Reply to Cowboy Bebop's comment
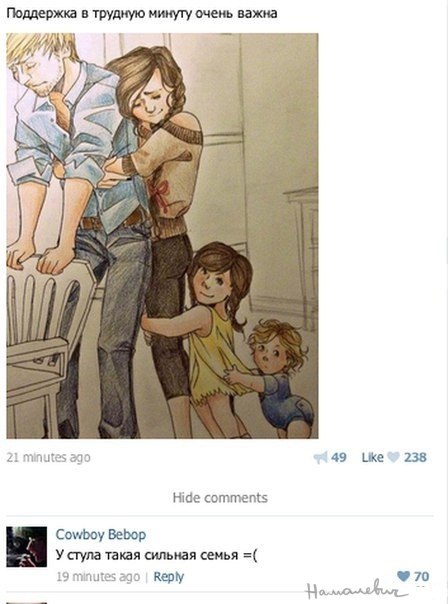 (168, 577)
